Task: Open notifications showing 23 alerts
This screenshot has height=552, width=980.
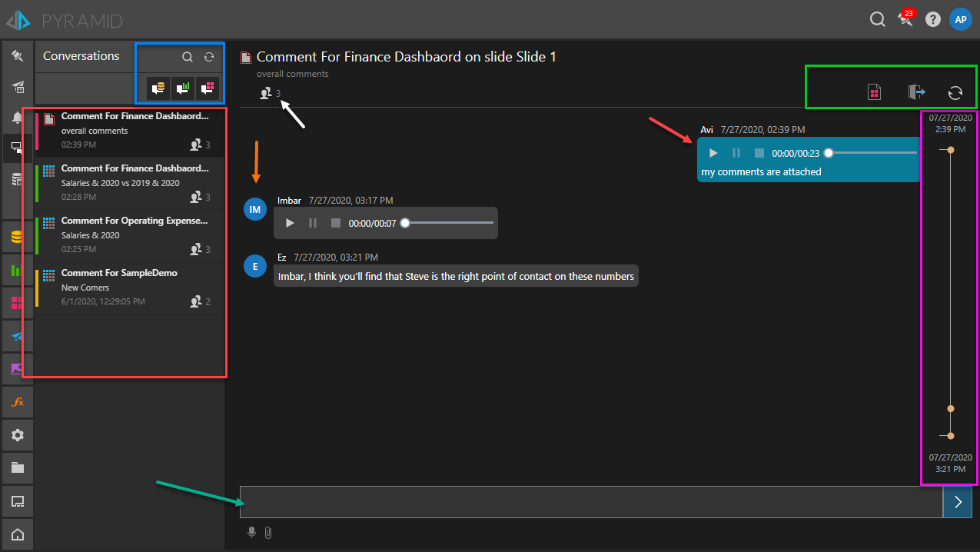Action: [905, 19]
